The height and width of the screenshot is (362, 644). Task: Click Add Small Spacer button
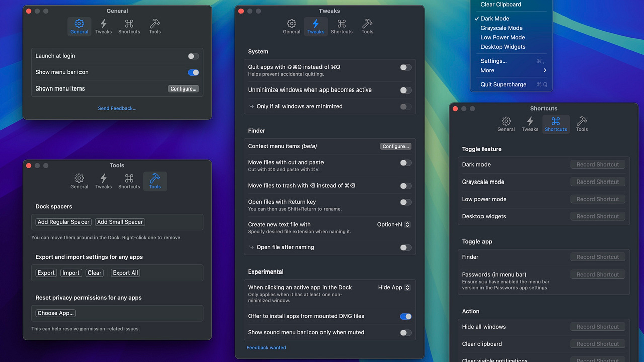click(120, 222)
